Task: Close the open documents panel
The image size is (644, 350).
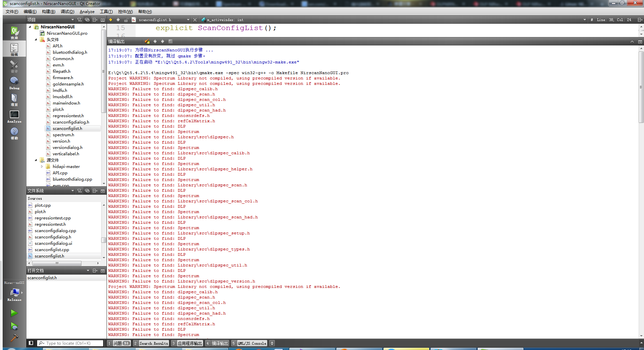Action: (103, 271)
